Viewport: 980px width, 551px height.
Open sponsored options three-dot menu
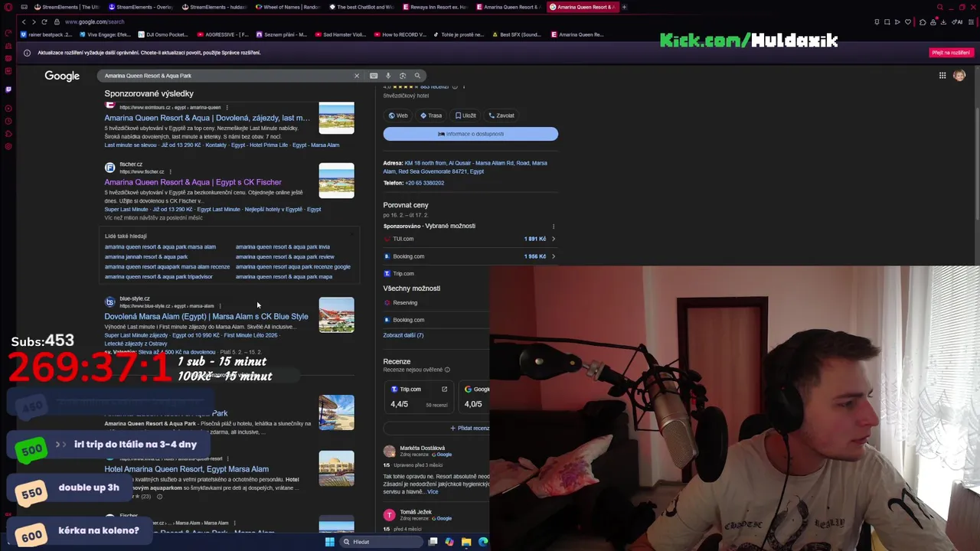pos(554,227)
